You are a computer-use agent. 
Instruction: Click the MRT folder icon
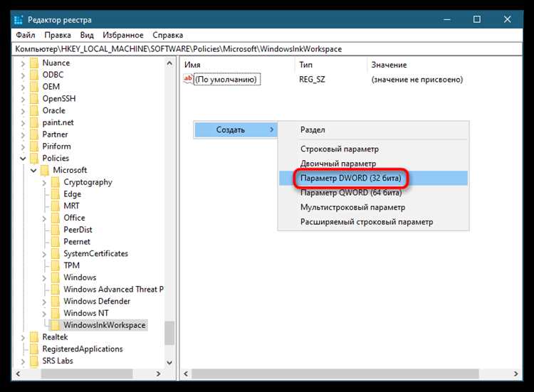click(x=55, y=206)
